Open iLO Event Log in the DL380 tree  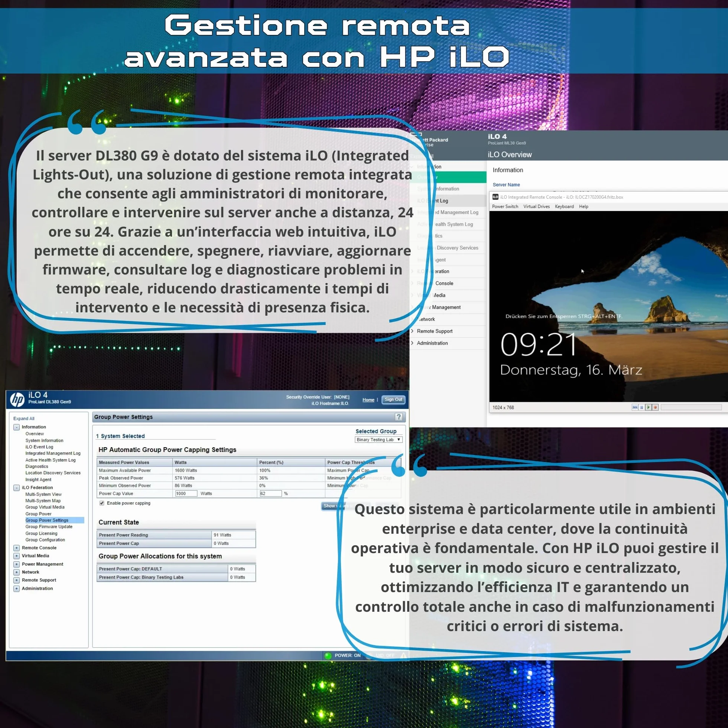point(39,447)
